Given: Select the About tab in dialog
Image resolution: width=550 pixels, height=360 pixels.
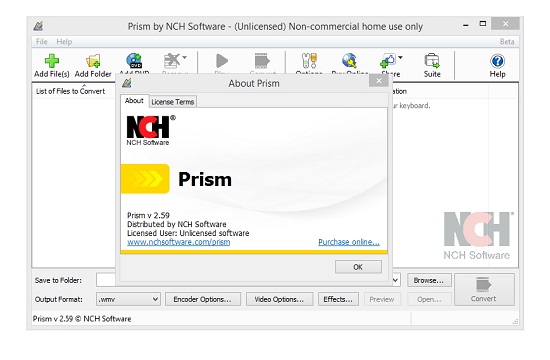Looking at the screenshot, I should point(134,101).
